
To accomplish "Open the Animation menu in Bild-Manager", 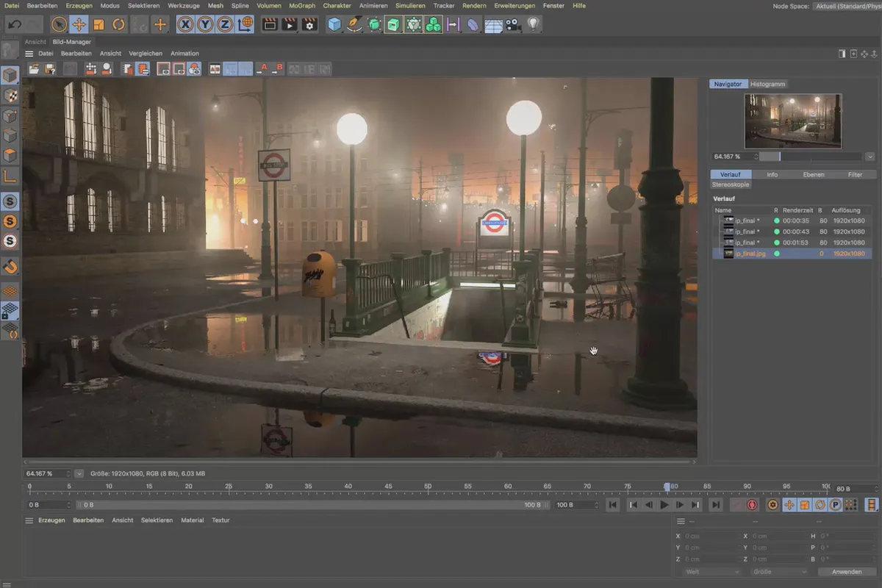I will [x=184, y=54].
